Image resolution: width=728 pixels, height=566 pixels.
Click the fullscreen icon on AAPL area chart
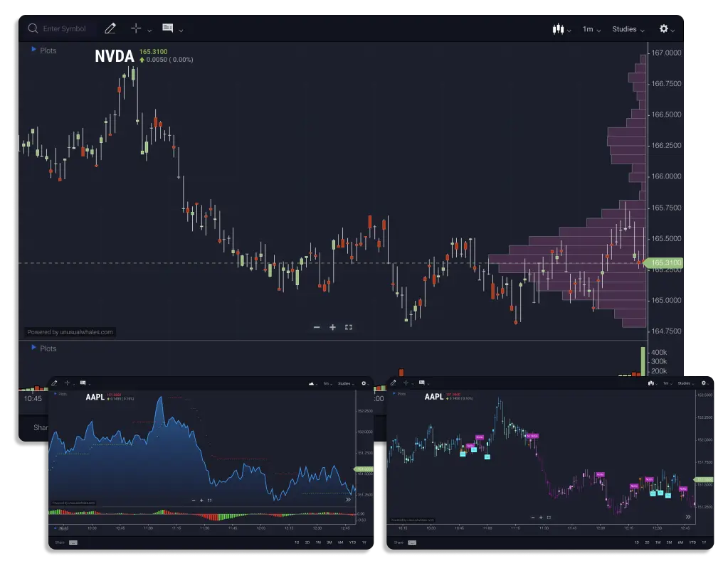point(209,500)
